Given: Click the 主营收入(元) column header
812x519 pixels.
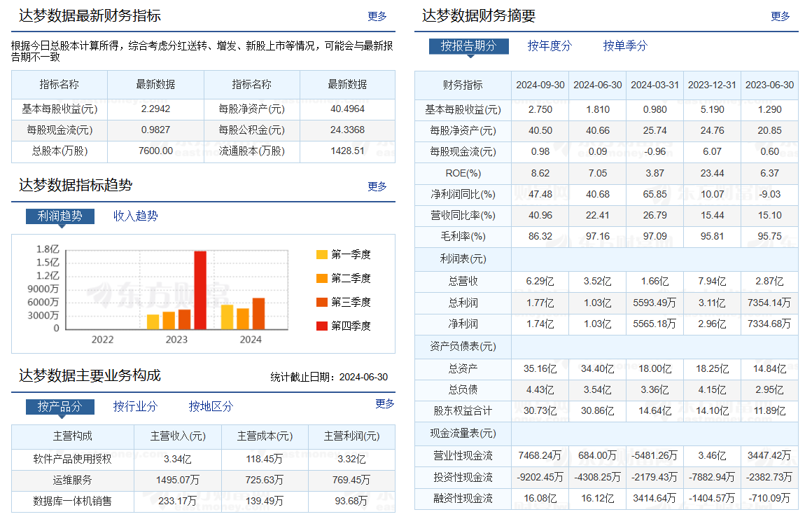Looking at the screenshot, I should pyautogui.click(x=178, y=436).
